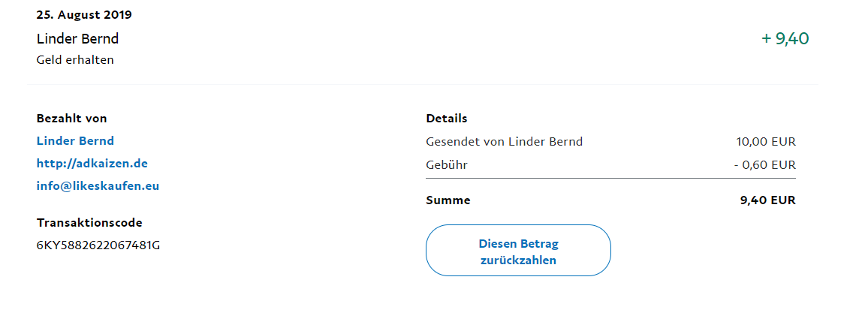Click the green + 9,40 amount
Screen dimensions: 868x310
click(785, 39)
